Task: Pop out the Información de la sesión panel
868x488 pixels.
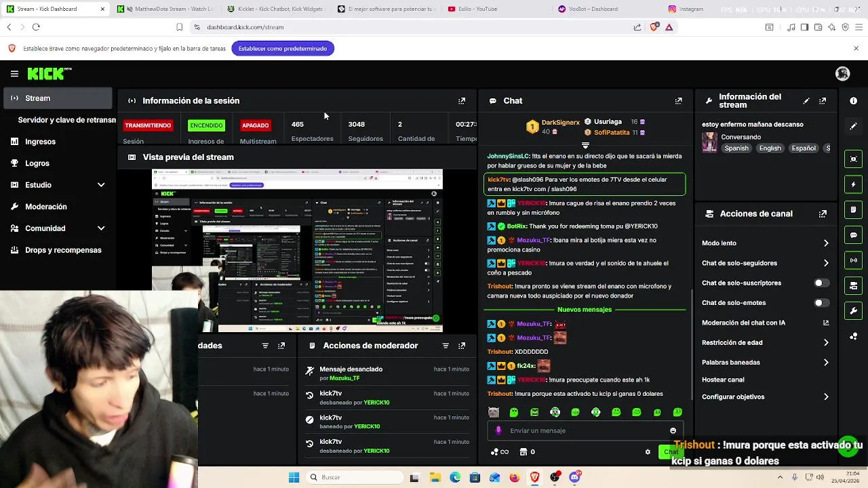Action: click(462, 100)
